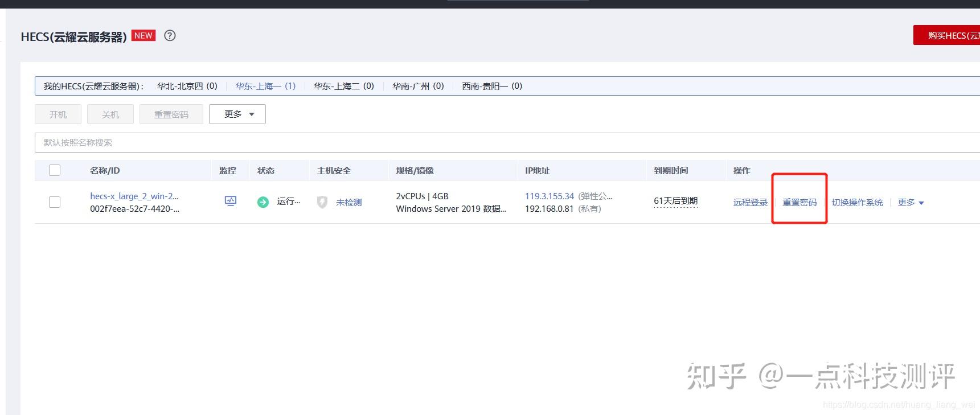Viewport: 980px width, 415px height.
Task: Tick the select-all checkbox in the table header
Action: point(55,170)
